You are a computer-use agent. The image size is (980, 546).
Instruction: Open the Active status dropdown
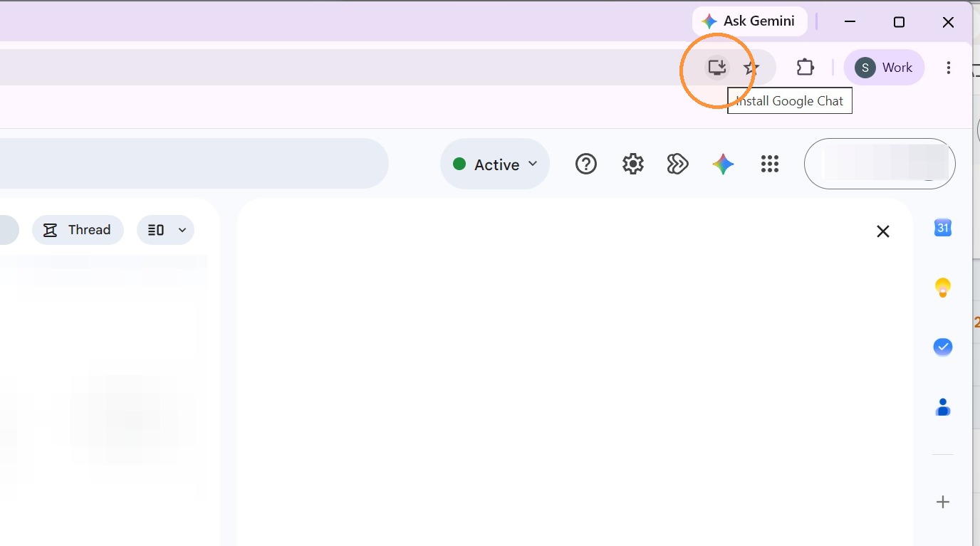495,164
